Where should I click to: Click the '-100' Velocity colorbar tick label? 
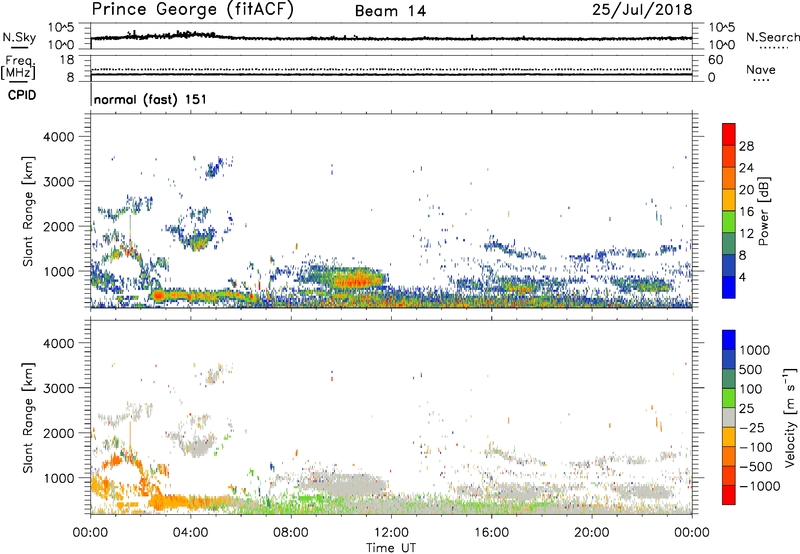756,447
